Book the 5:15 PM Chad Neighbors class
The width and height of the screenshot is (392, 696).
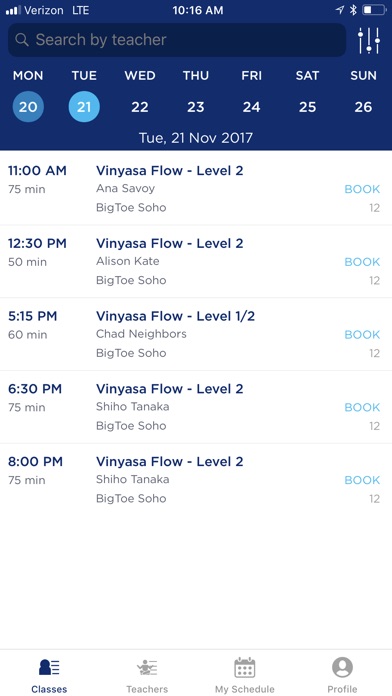click(362, 335)
